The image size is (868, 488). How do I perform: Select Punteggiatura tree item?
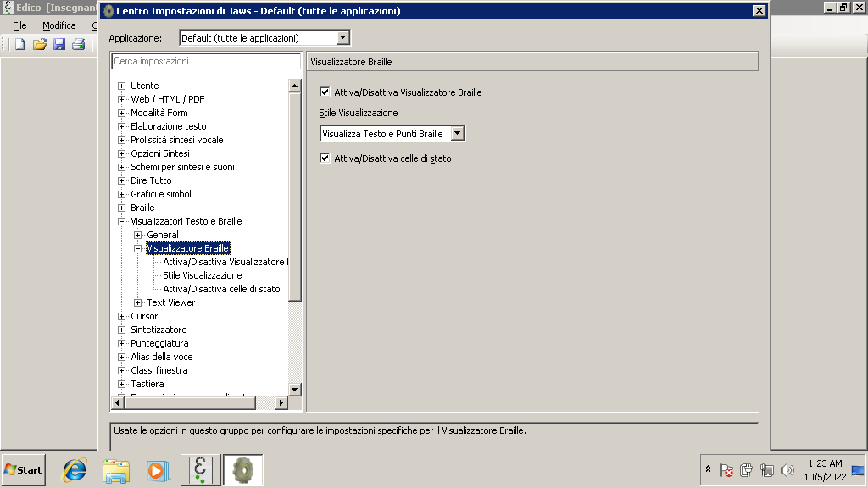tap(159, 343)
